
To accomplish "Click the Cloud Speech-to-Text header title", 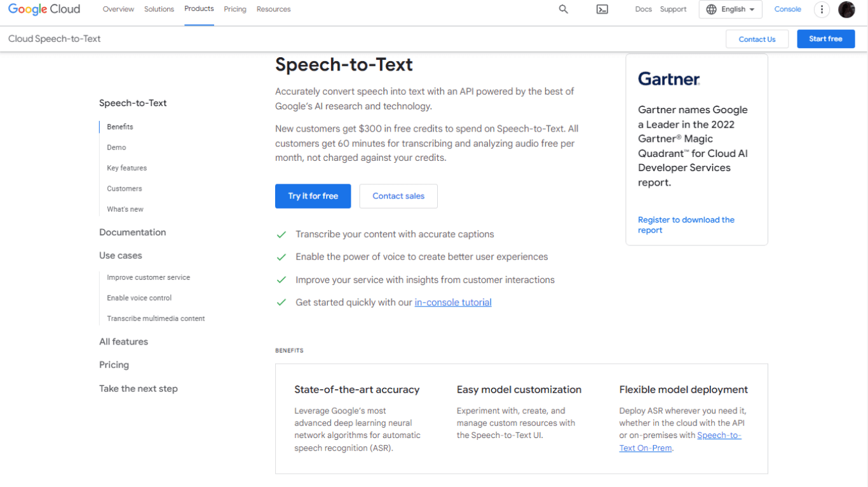I will (55, 39).
